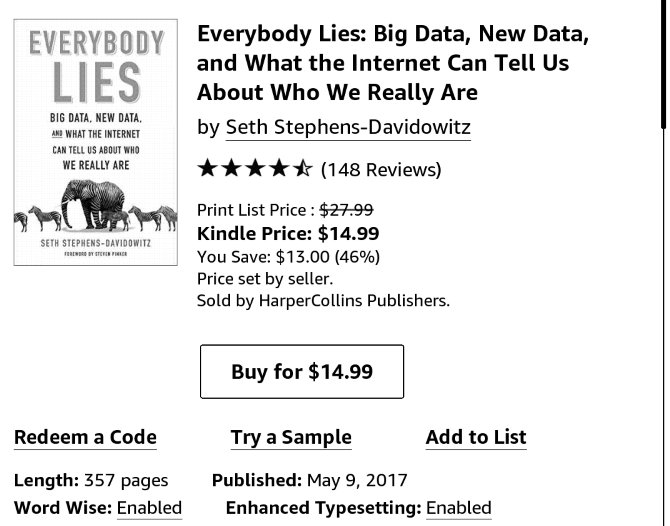This screenshot has height=526, width=670.
Task: Click the struck-through $27.99 list price
Action: (x=346, y=209)
